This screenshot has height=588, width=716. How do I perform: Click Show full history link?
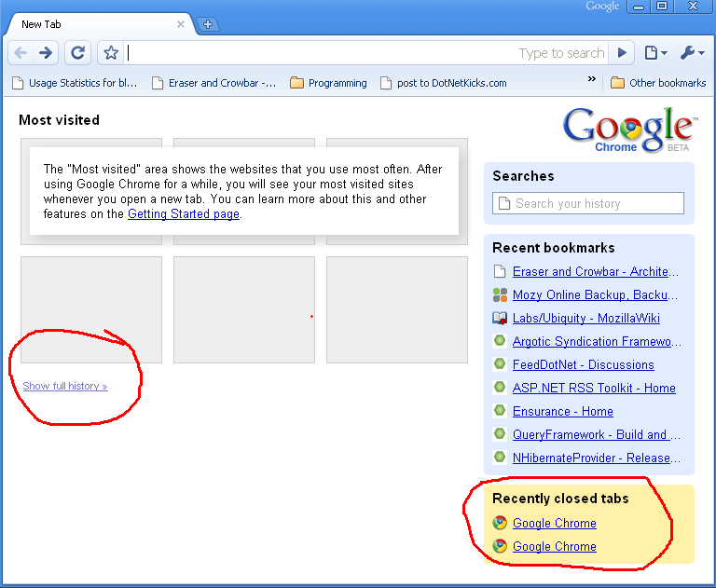click(x=65, y=386)
